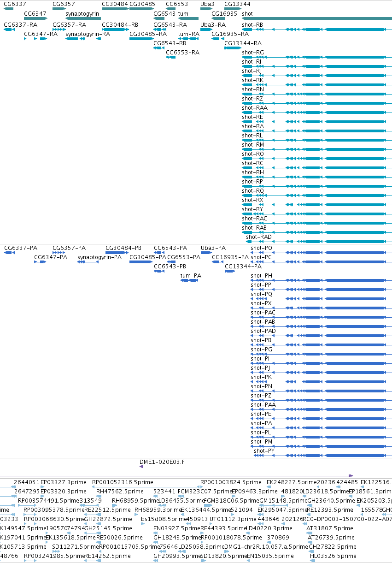Click EST bs15d08.5prime

163,519
